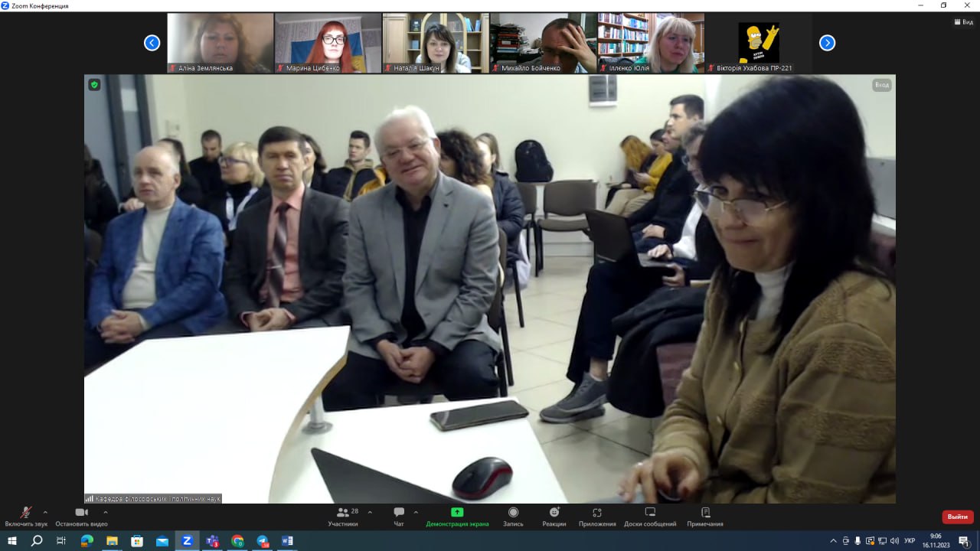
Task: Click the red Выйти leave button
Action: 957,517
